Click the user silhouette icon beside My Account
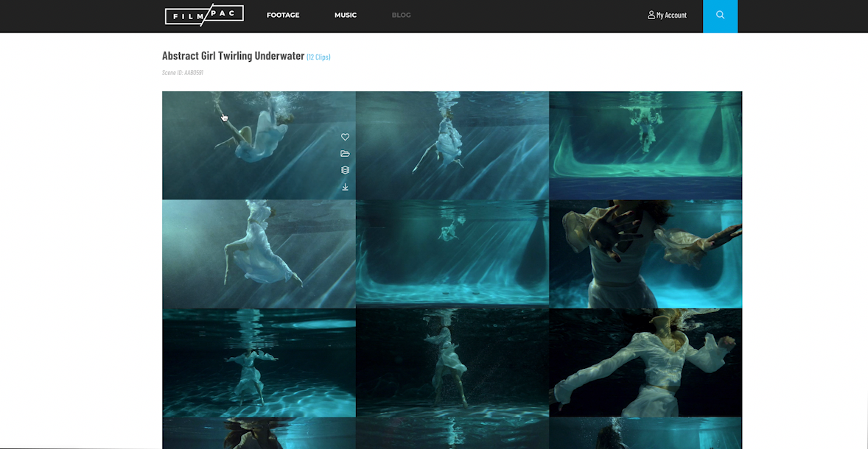The width and height of the screenshot is (868, 449). coord(651,15)
